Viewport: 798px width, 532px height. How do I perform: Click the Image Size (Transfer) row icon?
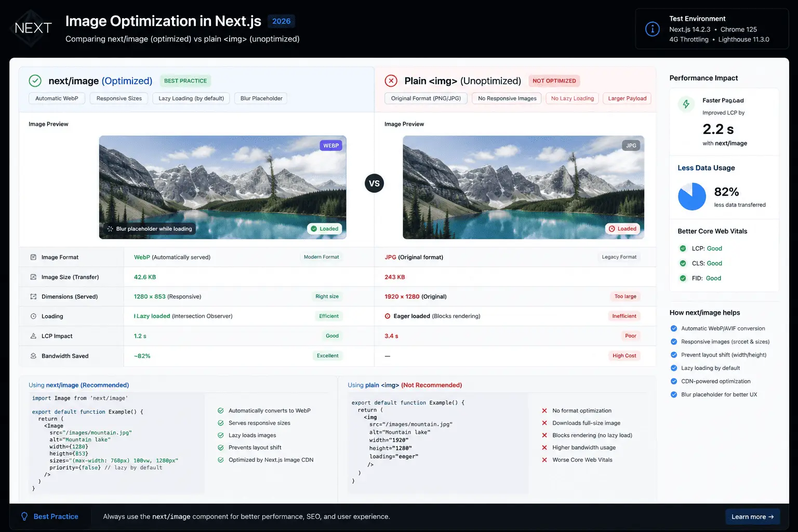coord(33,277)
